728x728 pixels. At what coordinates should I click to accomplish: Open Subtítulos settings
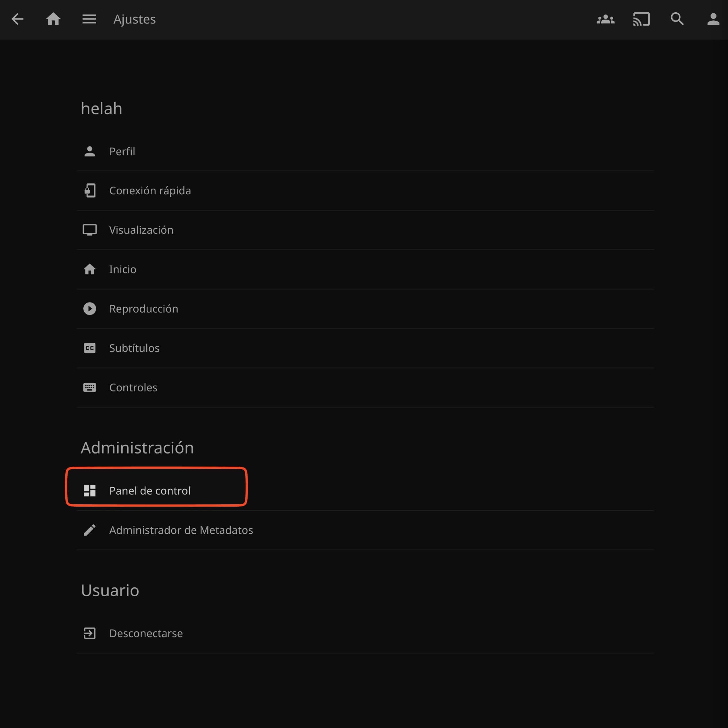134,348
